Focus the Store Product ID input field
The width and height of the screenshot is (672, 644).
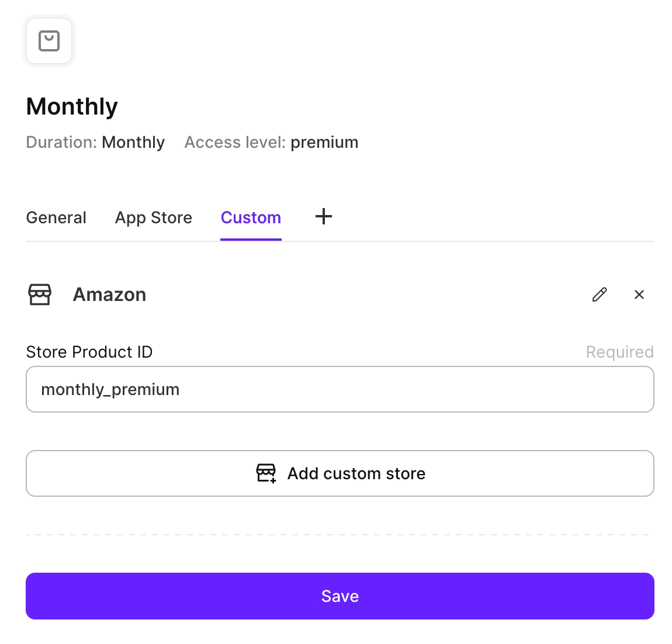(x=340, y=389)
